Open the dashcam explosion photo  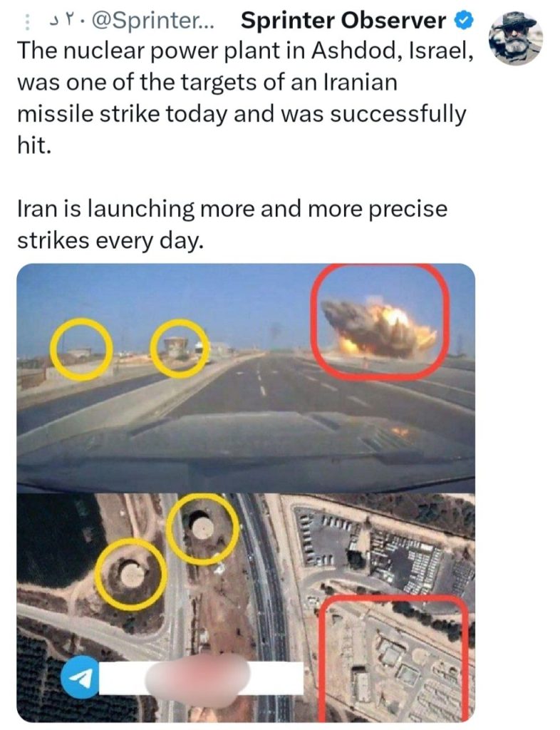pos(246,378)
